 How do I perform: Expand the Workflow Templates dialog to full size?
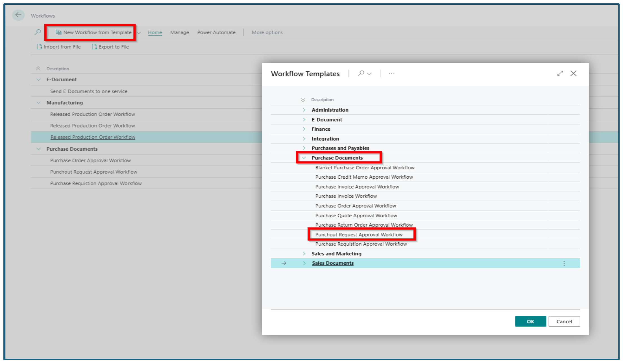560,73
